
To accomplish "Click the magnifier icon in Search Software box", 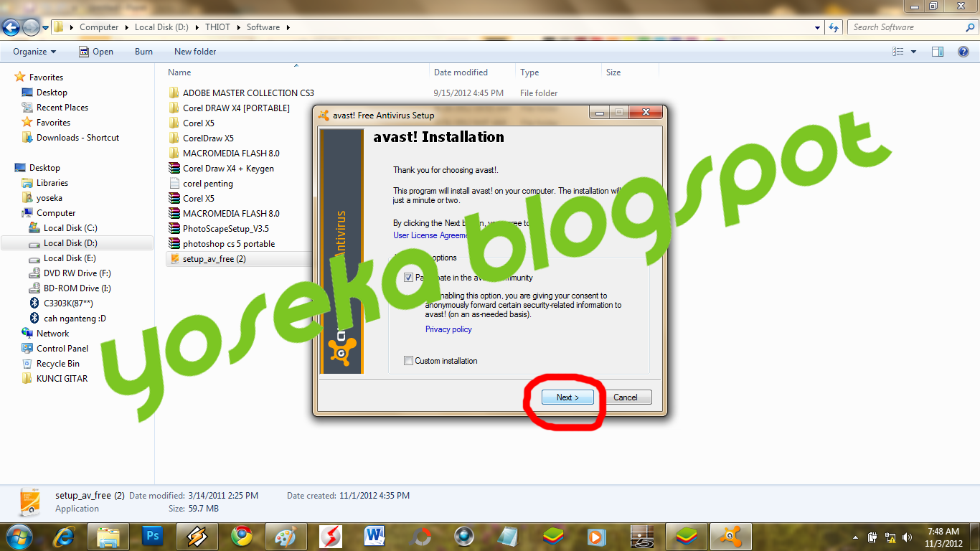I will [x=971, y=27].
